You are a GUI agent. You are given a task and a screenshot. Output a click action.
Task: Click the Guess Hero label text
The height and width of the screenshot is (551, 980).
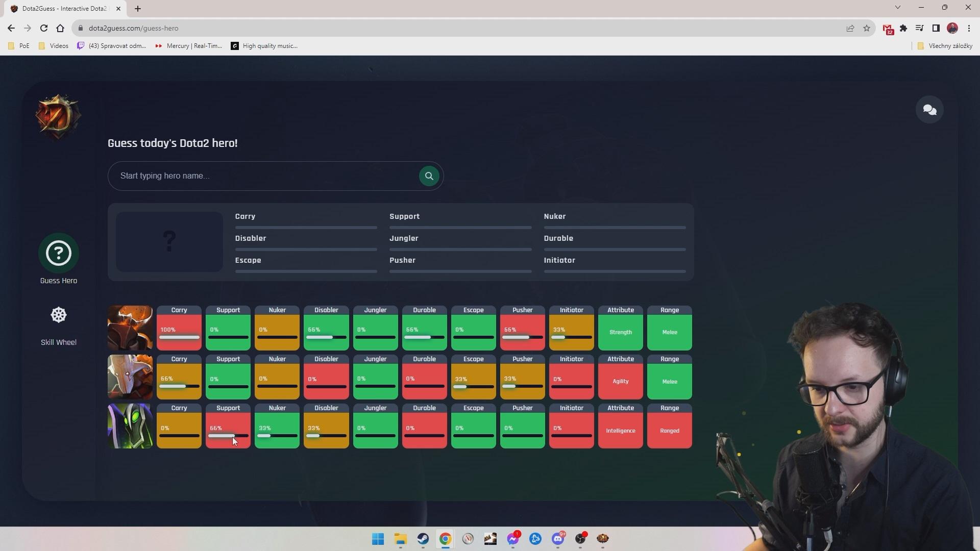tap(59, 281)
